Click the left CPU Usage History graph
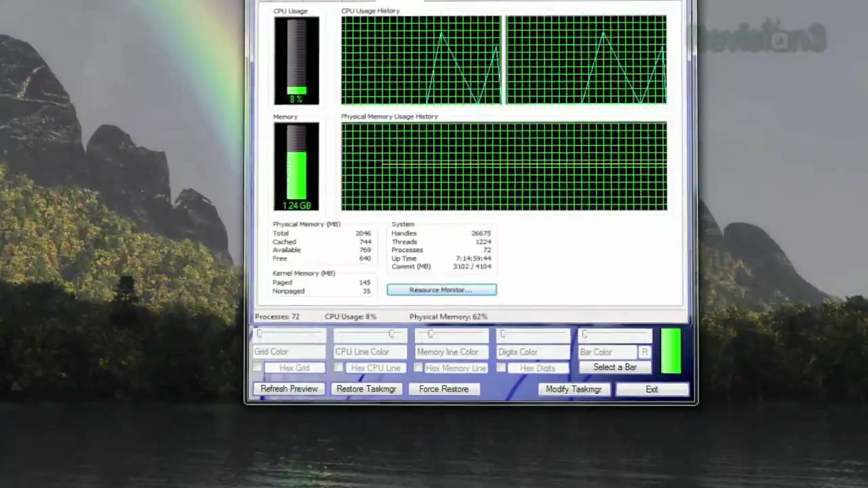This screenshot has width=868, height=488. (x=421, y=60)
